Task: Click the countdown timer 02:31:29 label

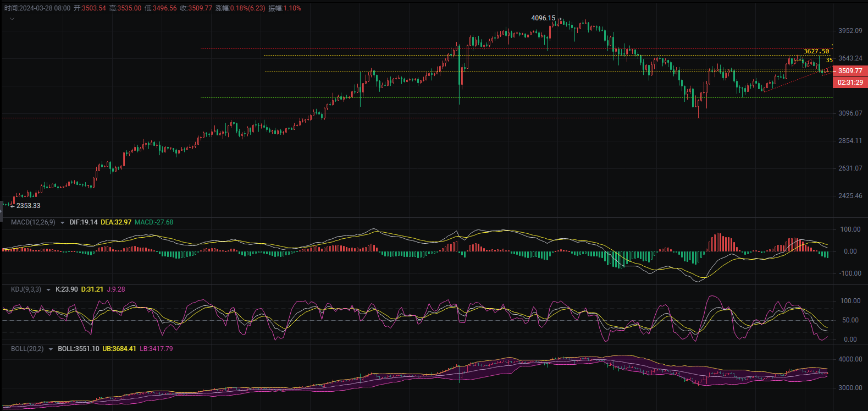Action: click(850, 83)
